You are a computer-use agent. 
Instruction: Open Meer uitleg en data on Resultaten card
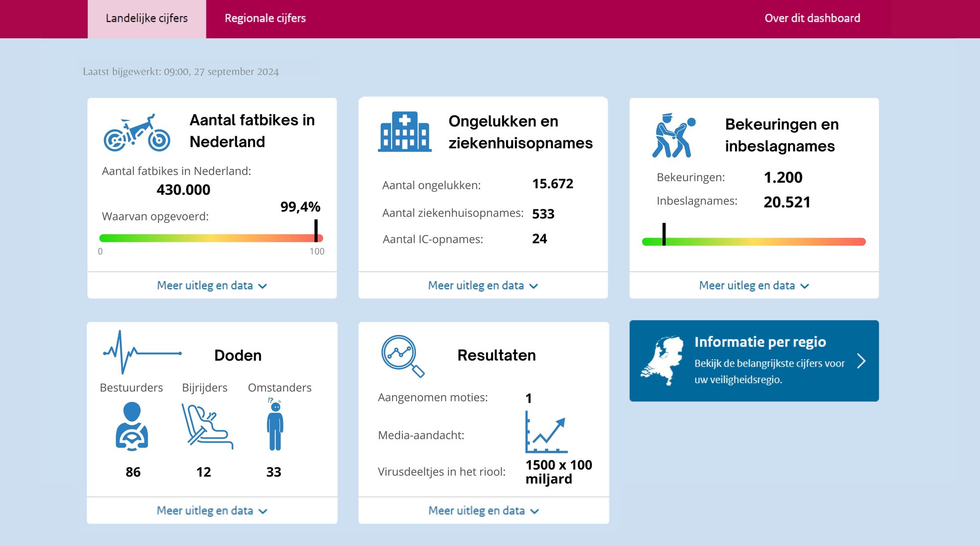tap(483, 510)
